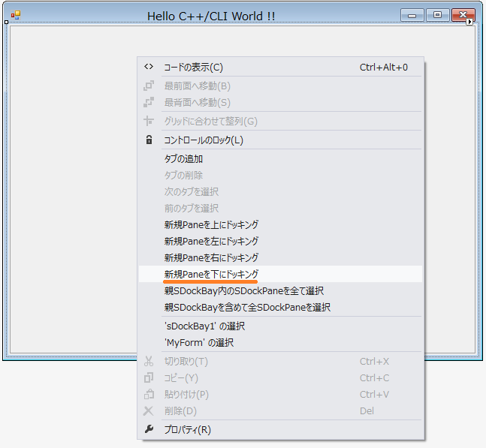Choose 新規Paneを下にドッキング
Viewport: 486px width, 448px height.
click(280, 274)
